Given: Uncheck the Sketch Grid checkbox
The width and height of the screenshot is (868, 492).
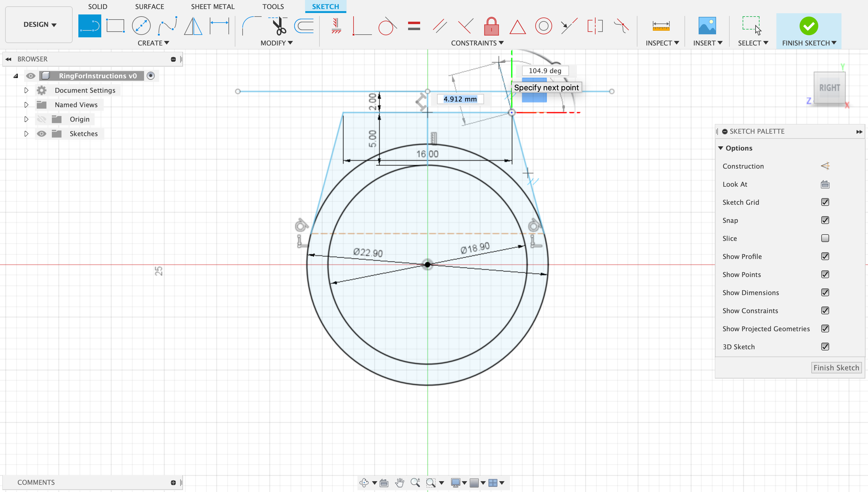Looking at the screenshot, I should point(825,202).
